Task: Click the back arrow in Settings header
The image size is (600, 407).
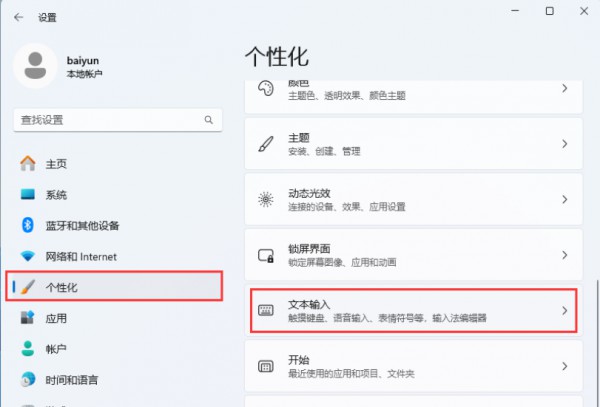Action: tap(19, 17)
